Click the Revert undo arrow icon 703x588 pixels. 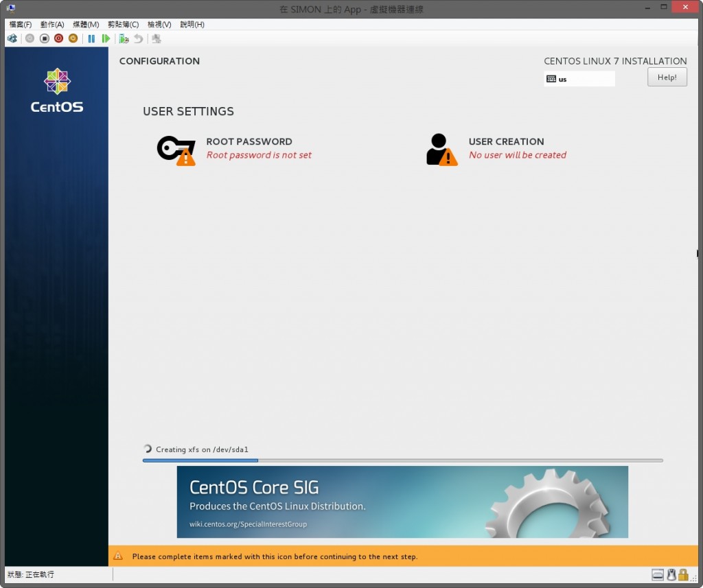pos(139,38)
